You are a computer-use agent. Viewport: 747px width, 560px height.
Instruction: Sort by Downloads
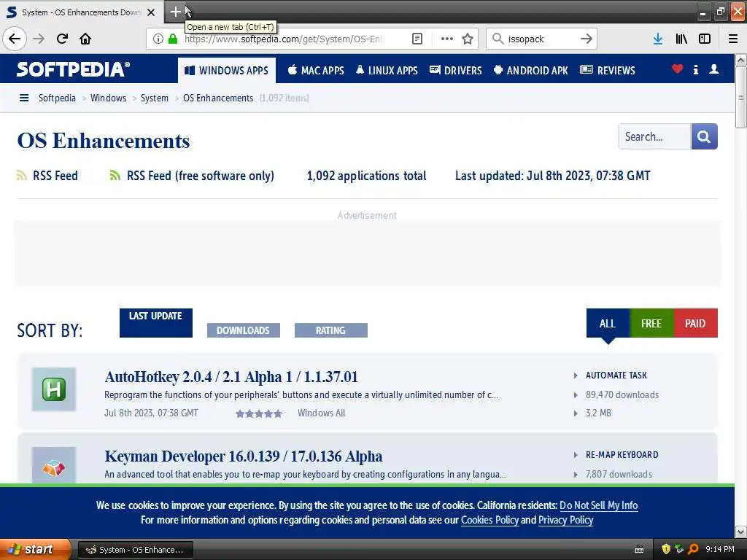[244, 330]
